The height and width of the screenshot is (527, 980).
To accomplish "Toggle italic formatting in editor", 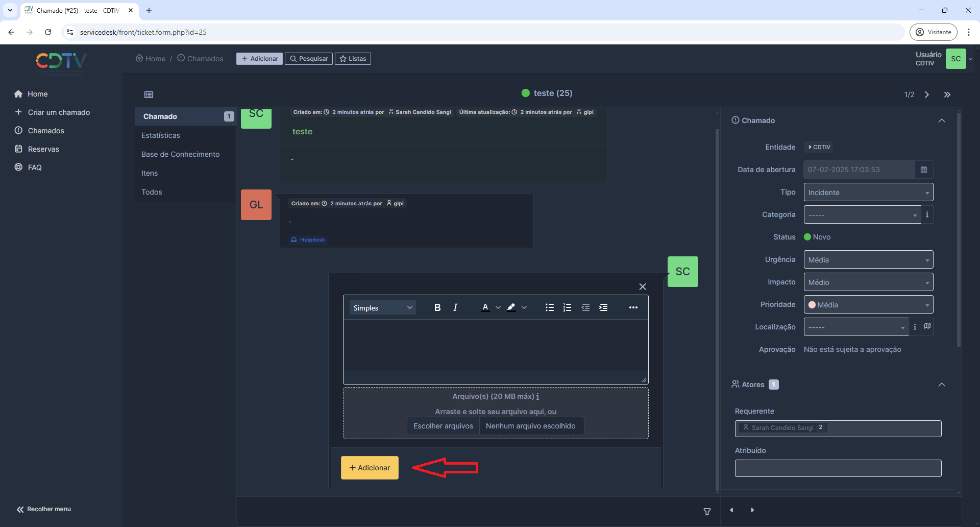I will (x=455, y=307).
